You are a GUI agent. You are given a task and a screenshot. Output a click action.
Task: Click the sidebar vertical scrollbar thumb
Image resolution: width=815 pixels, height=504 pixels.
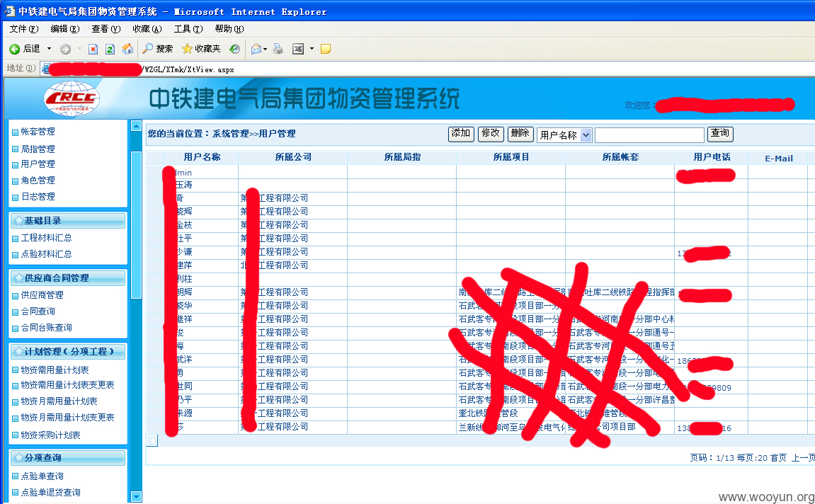tap(136, 225)
